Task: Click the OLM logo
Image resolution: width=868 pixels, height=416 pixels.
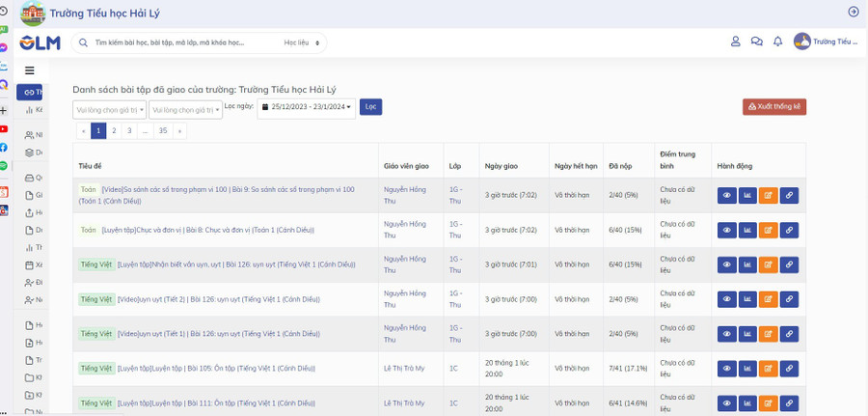Action: coord(41,42)
